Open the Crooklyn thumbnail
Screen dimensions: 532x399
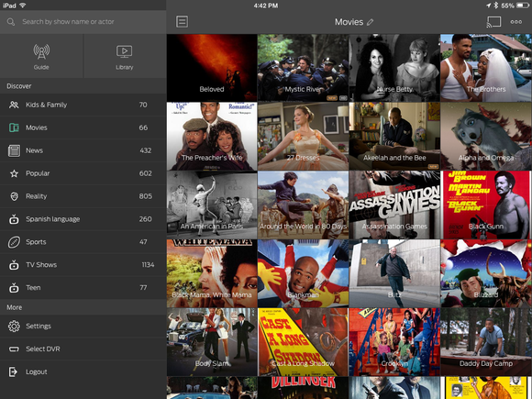[394, 341]
